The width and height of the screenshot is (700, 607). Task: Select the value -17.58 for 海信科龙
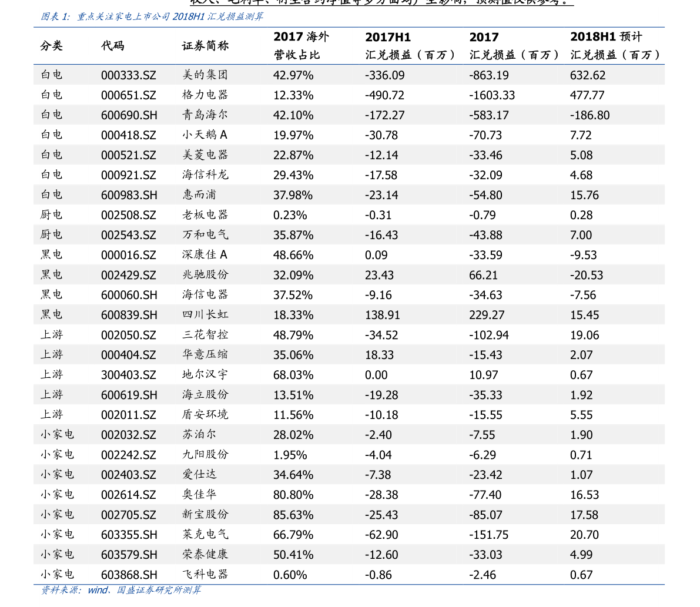click(x=381, y=175)
